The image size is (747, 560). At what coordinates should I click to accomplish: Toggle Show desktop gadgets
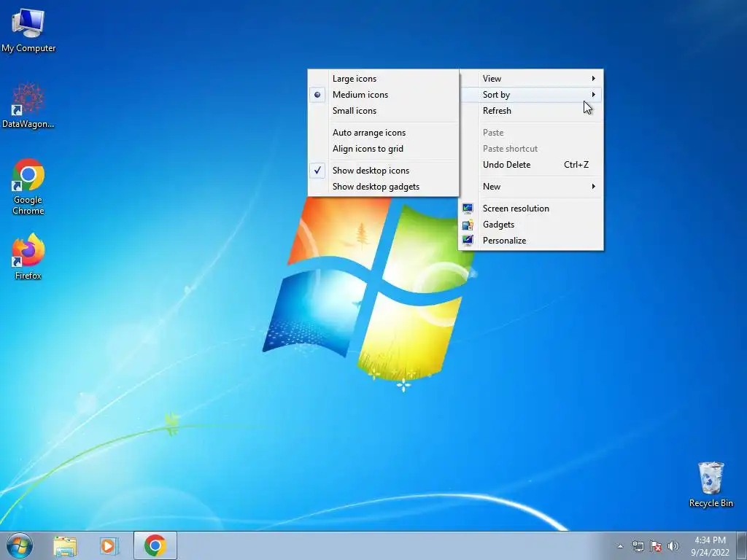click(383, 187)
